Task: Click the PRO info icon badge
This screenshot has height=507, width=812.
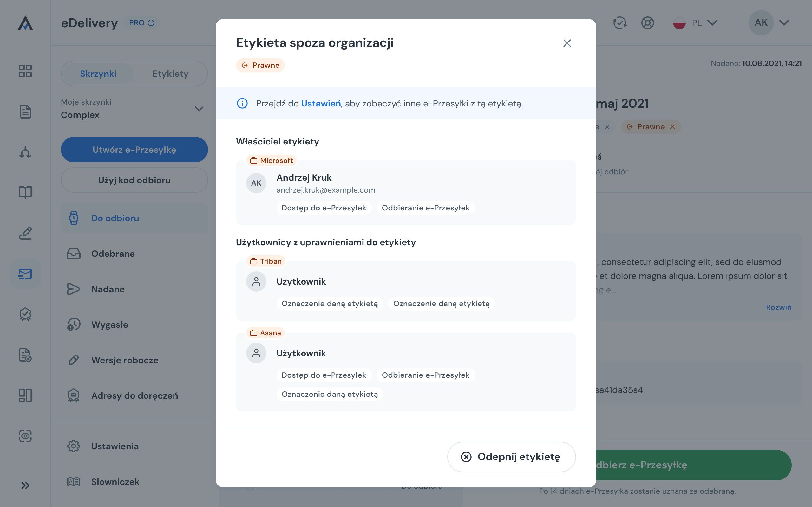Action: point(141,23)
